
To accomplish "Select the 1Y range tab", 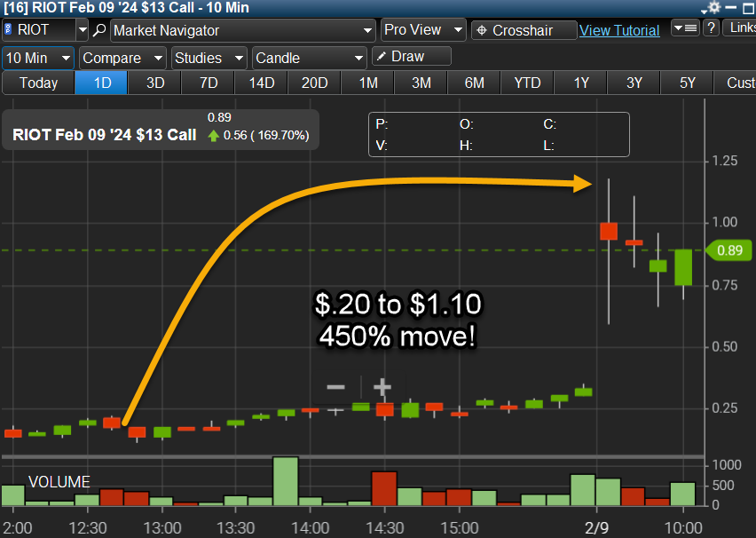I will point(580,83).
